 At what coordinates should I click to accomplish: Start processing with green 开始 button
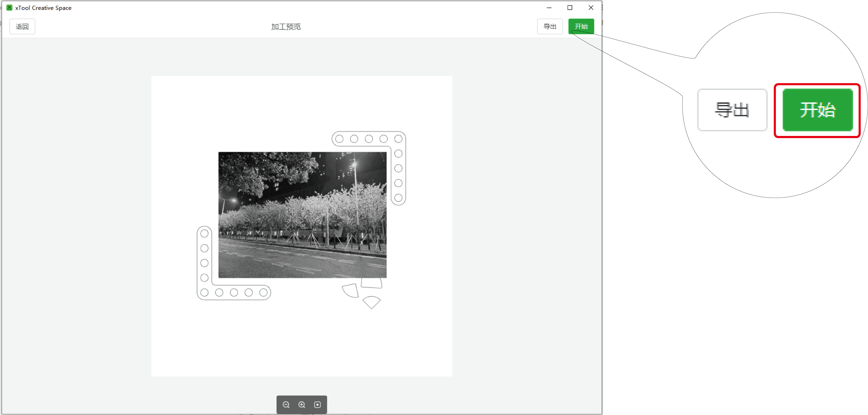coord(581,26)
